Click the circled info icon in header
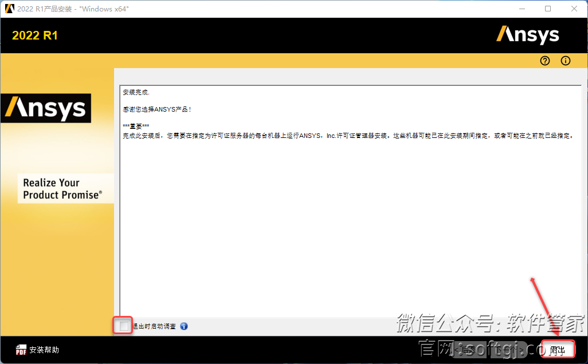This screenshot has width=588, height=364. tap(566, 61)
